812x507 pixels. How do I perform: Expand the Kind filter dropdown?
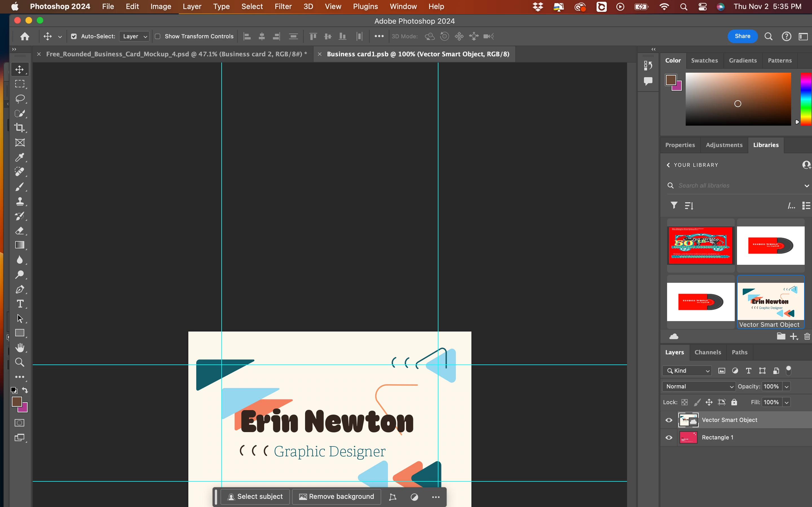687,370
